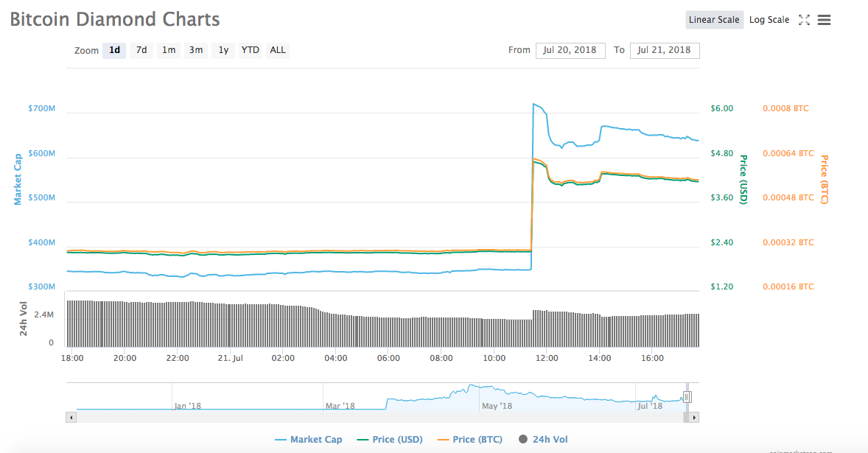
Task: Open the chart context hamburger menu
Action: 825,20
